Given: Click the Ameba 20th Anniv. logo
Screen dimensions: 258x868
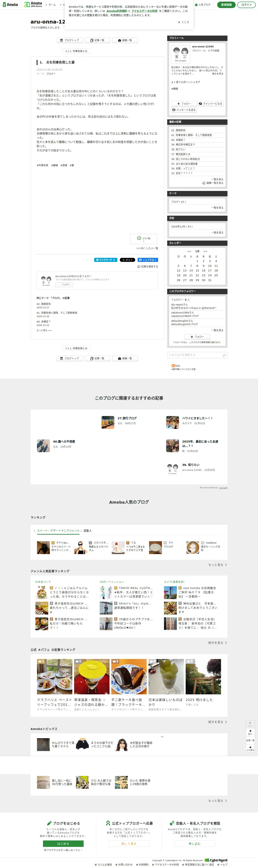Looking at the screenshot, I should pos(33,4).
